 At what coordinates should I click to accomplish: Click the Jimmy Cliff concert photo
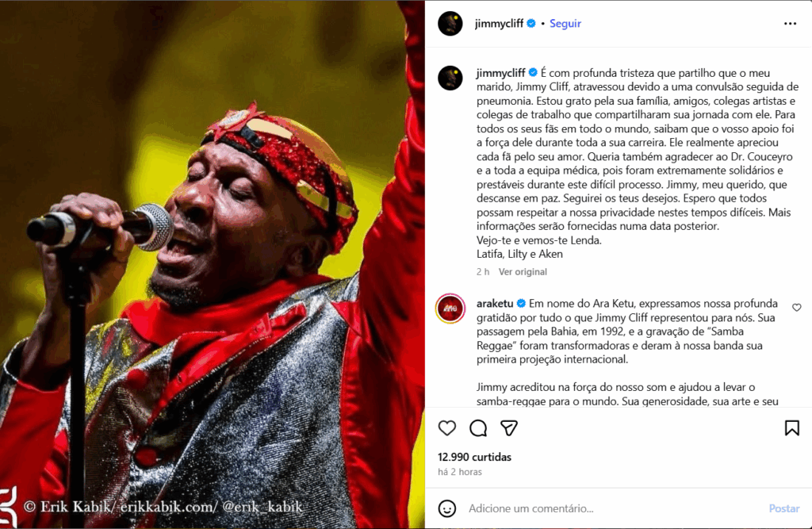[x=213, y=264]
